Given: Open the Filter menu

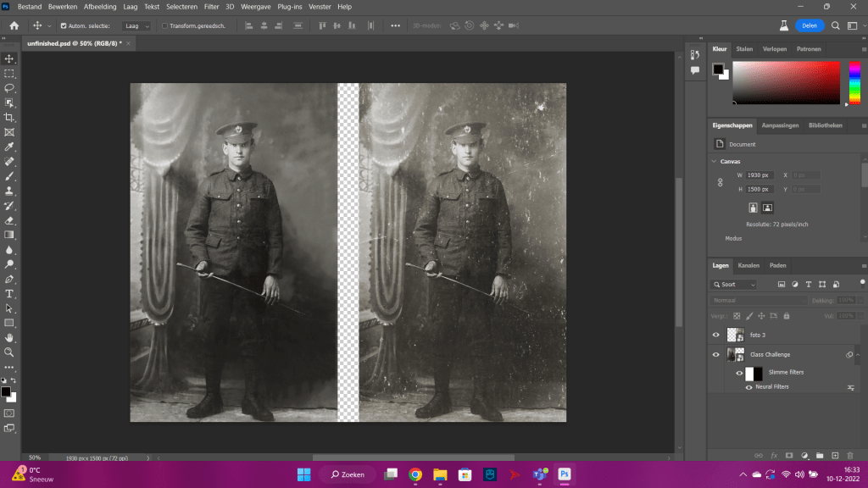Looking at the screenshot, I should tap(211, 6).
